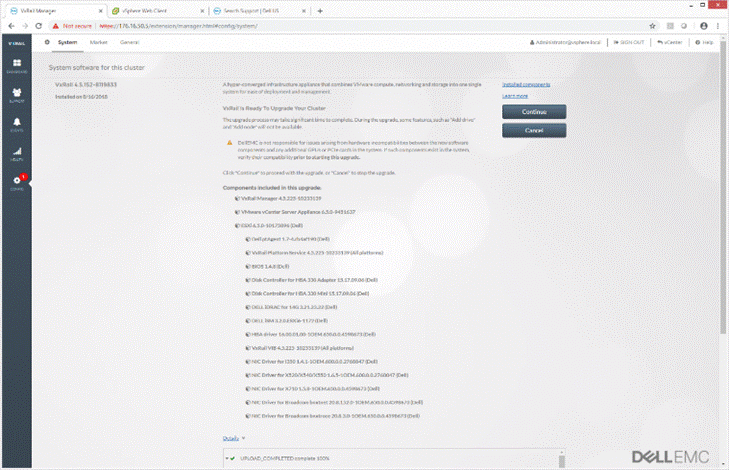Bookmark the page with star icon

[x=652, y=26]
